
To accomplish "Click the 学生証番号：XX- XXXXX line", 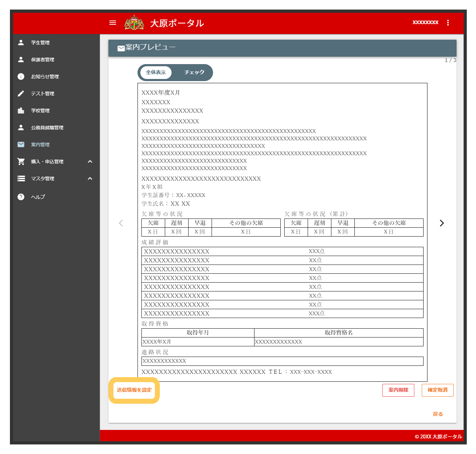I will pyautogui.click(x=173, y=195).
